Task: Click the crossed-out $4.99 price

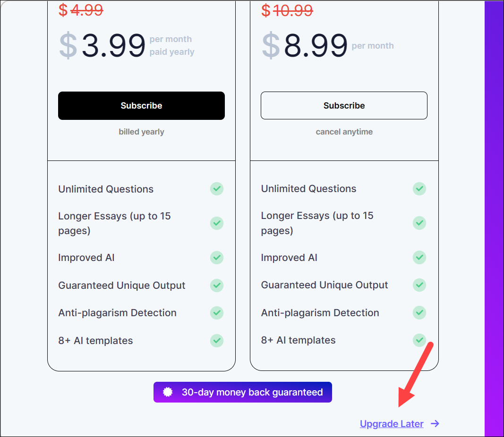Action: point(81,10)
